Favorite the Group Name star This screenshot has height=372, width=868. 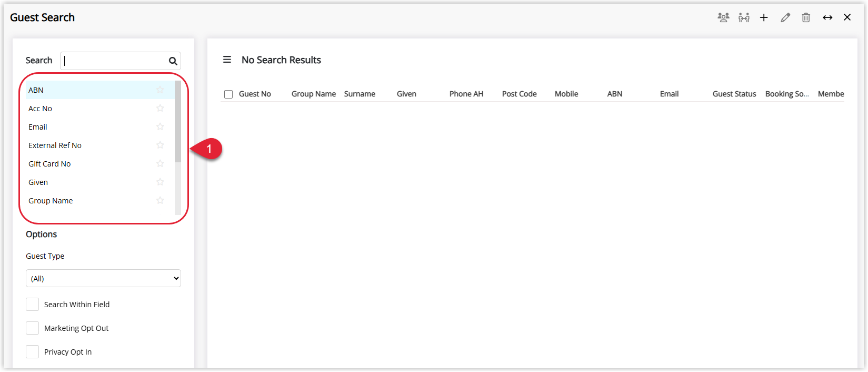click(160, 201)
